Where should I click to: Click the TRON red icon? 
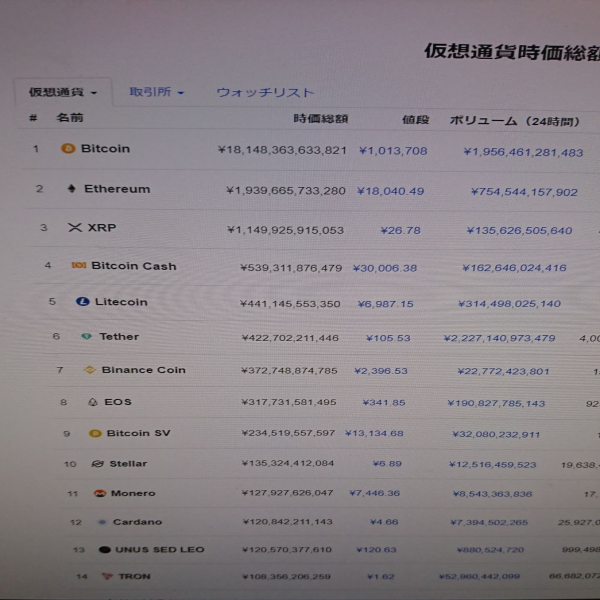coord(107,576)
